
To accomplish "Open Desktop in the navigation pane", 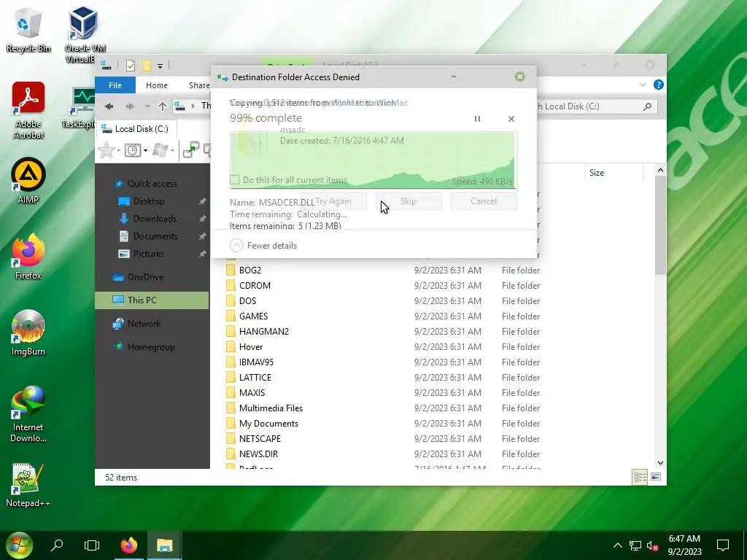I will point(149,201).
